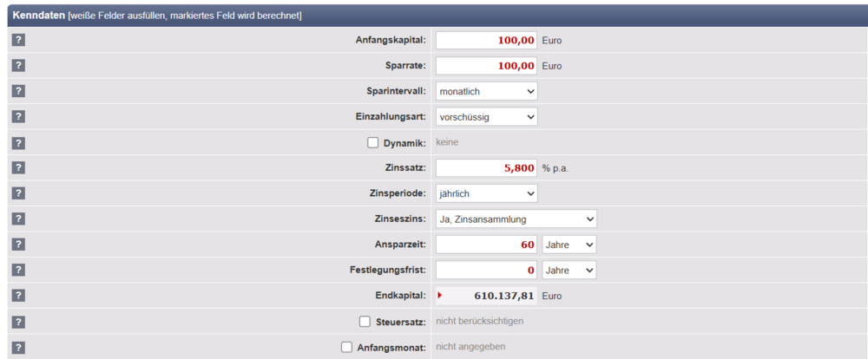Open the Zinsperiode dropdown set to jährlich

coord(486,193)
